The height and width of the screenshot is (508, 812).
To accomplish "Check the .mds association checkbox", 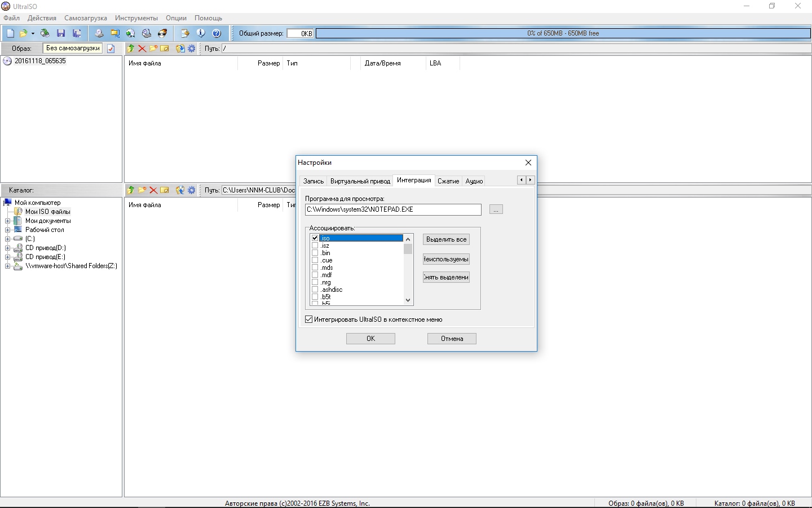I will (315, 268).
